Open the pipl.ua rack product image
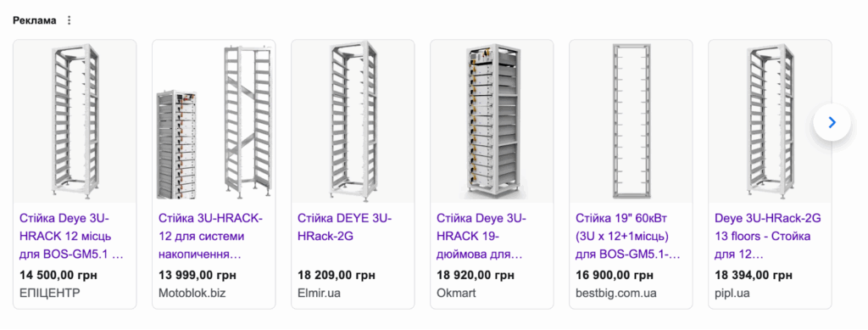 [770, 121]
